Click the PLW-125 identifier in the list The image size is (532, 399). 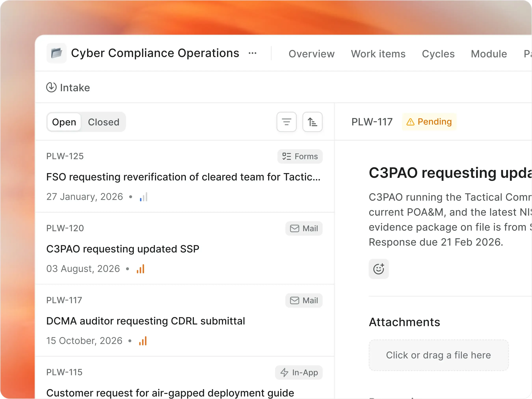click(x=65, y=156)
